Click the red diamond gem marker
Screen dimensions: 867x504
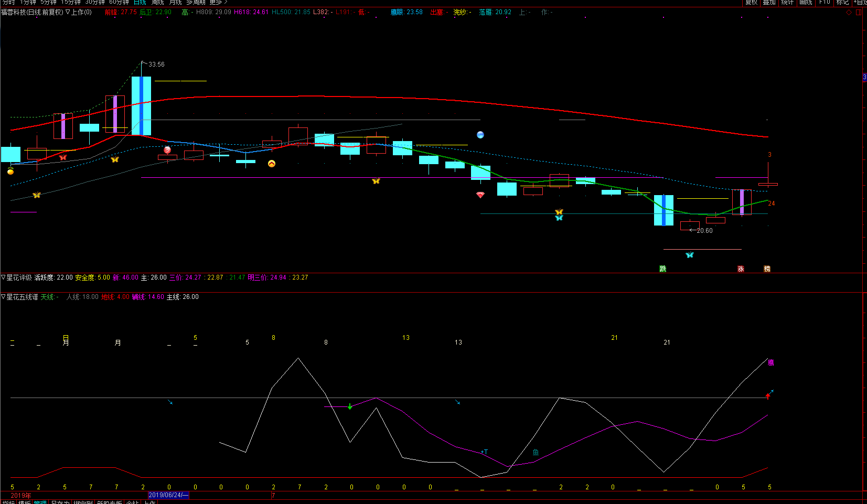point(480,195)
